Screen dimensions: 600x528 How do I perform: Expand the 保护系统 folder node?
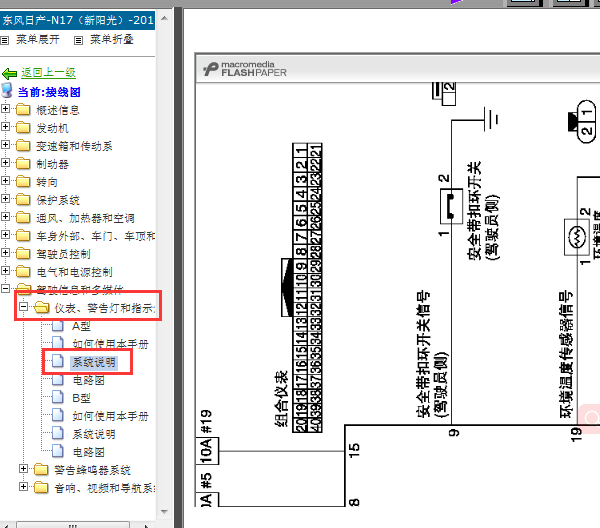click(5, 199)
